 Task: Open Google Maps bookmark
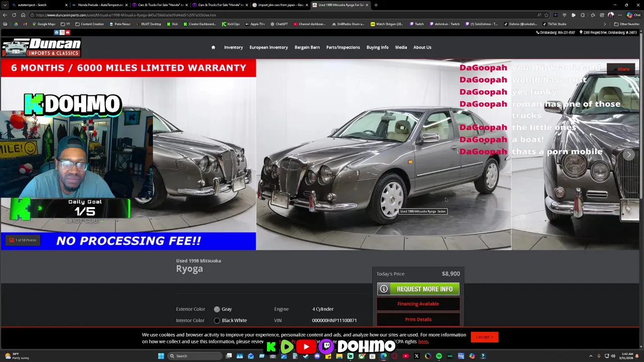[x=44, y=24]
